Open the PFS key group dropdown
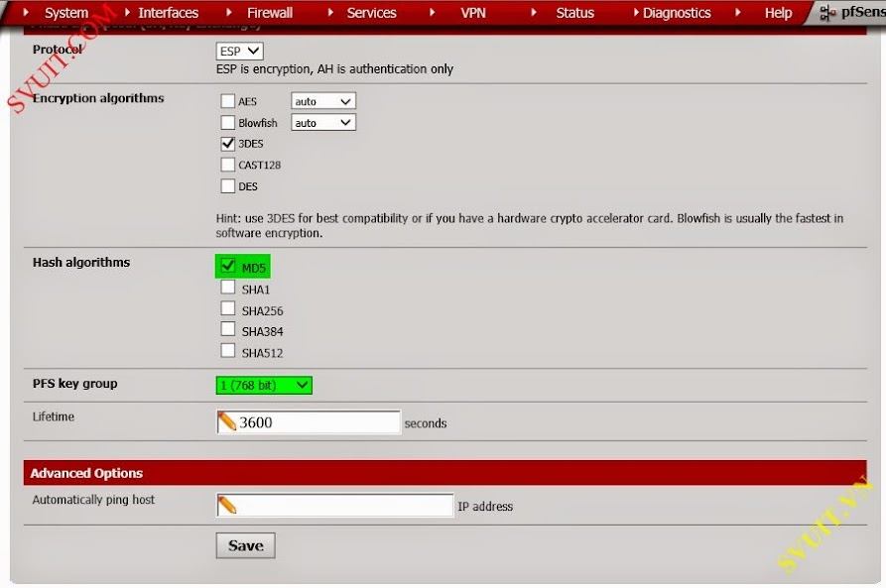Image resolution: width=886 pixels, height=588 pixels. click(x=264, y=385)
